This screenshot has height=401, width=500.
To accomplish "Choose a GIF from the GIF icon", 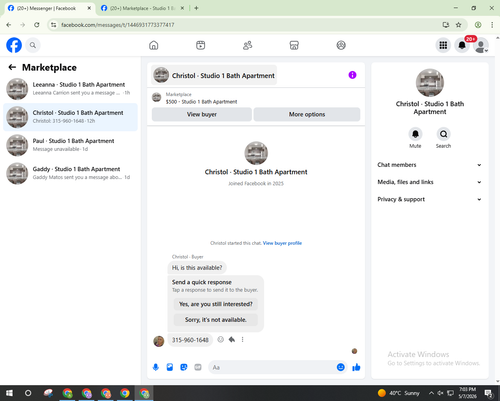I will tap(198, 367).
